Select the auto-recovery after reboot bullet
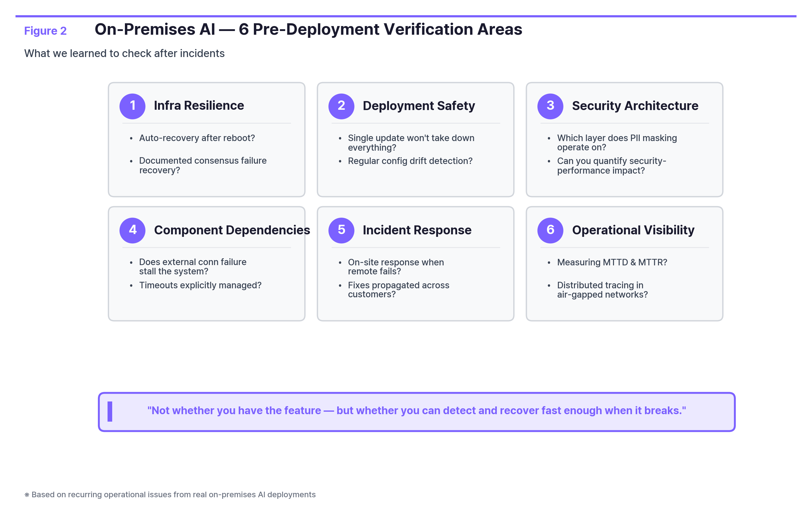Image resolution: width=812 pixels, height=514 pixels. click(197, 138)
